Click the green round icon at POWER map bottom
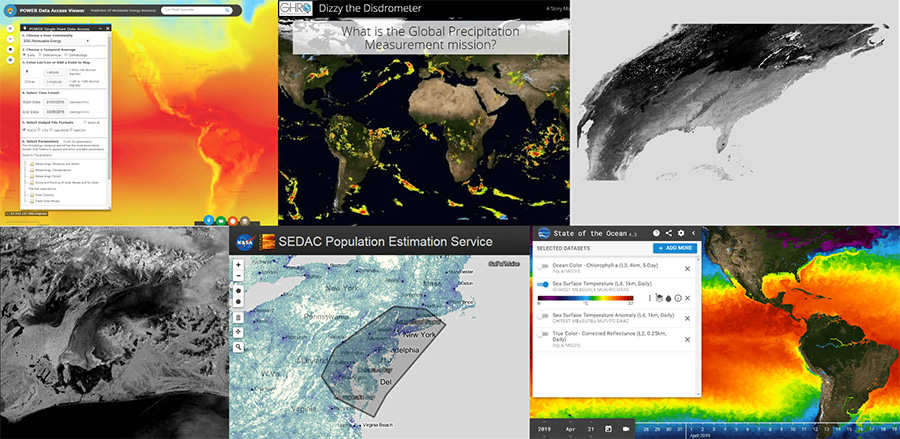This screenshot has width=900, height=439. (x=221, y=220)
